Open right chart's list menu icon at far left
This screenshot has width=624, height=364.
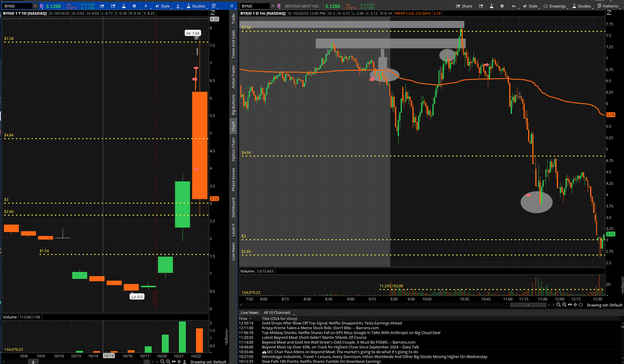pos(231,6)
